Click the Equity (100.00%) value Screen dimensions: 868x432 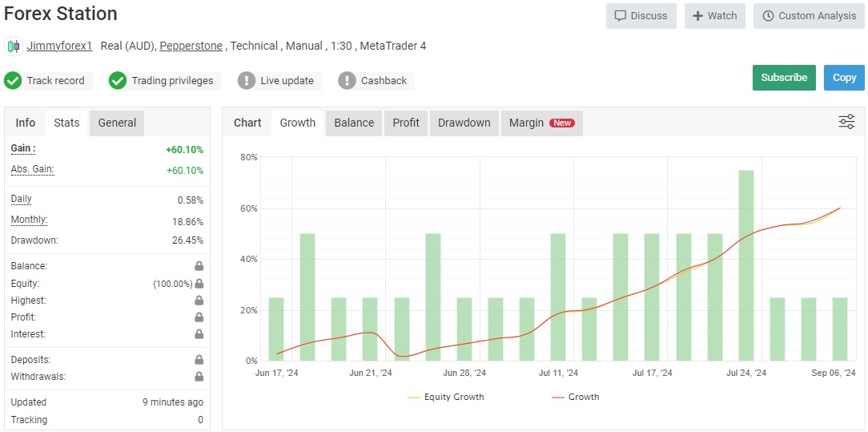(173, 284)
